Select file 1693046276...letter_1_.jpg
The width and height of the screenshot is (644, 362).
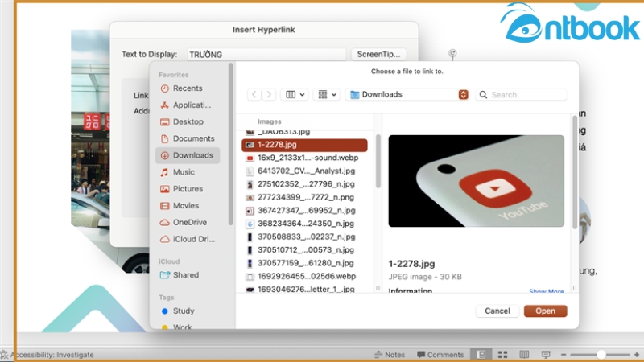click(x=304, y=289)
